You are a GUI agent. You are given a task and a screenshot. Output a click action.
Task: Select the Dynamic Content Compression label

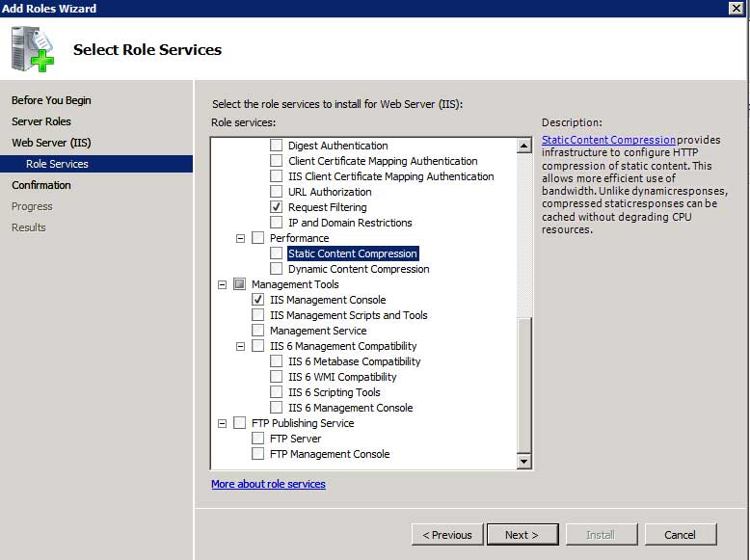(x=359, y=269)
